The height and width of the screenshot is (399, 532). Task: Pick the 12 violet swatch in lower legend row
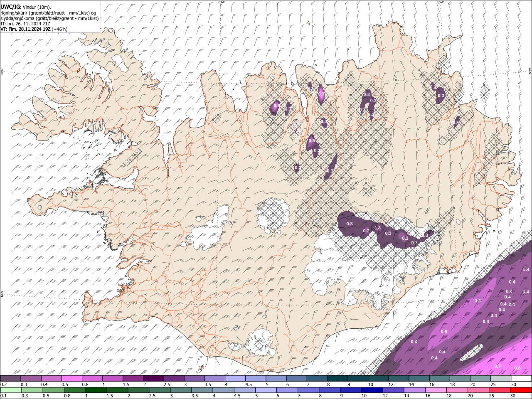click(x=393, y=390)
